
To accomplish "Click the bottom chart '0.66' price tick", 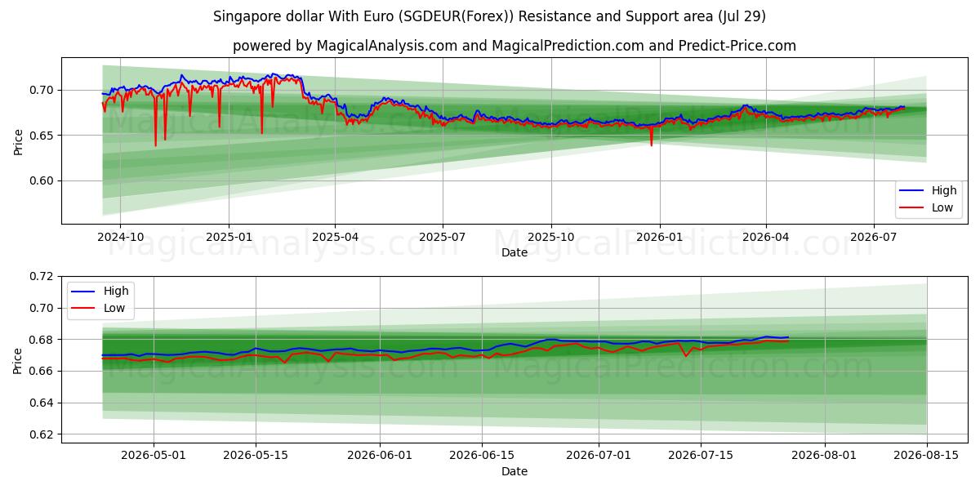I will point(43,372).
